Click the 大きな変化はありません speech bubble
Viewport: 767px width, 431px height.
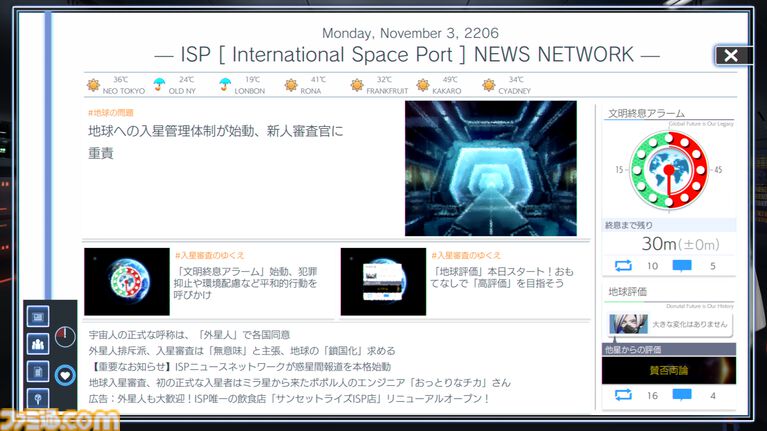tap(690, 324)
